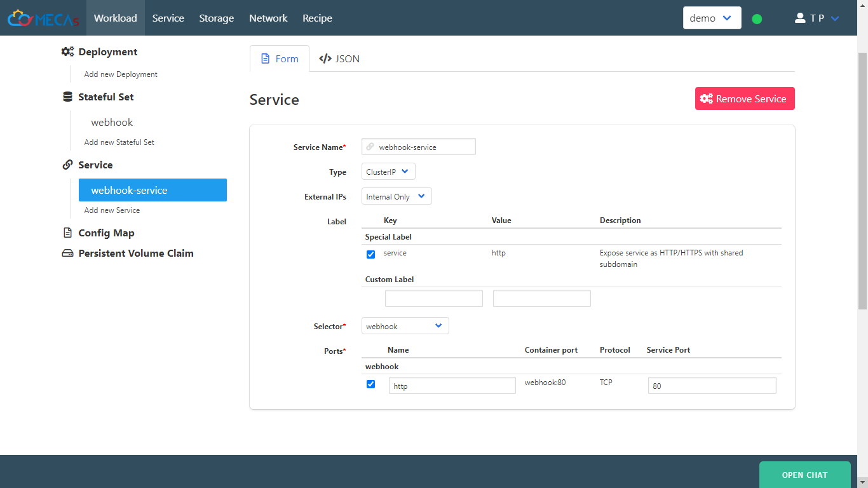This screenshot has width=868, height=488.
Task: Click the Add new Service link
Action: (x=112, y=210)
